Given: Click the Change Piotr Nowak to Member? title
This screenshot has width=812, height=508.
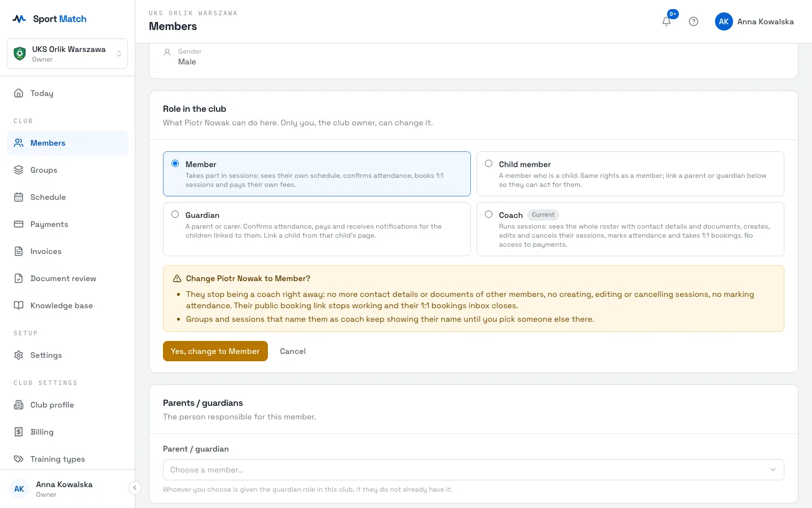Looking at the screenshot, I should click(248, 278).
